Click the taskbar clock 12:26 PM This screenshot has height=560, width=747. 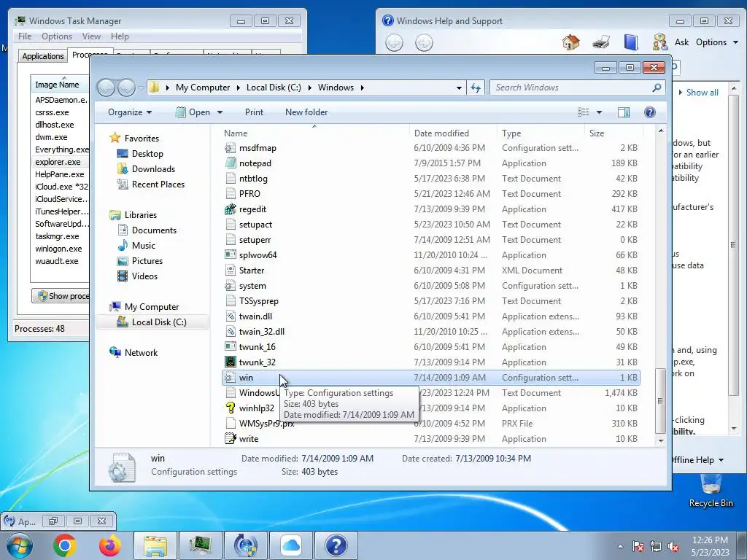(710, 540)
